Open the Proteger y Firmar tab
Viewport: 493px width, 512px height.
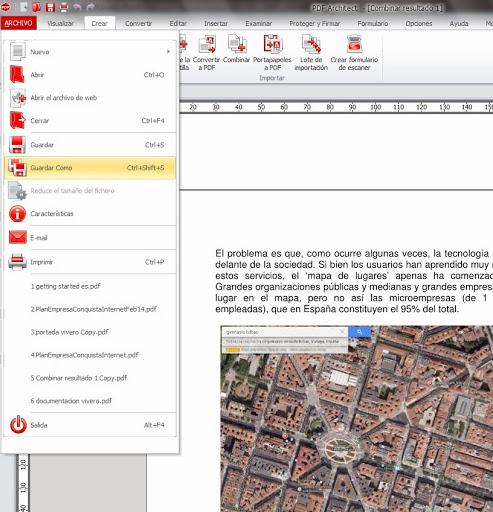click(314, 24)
